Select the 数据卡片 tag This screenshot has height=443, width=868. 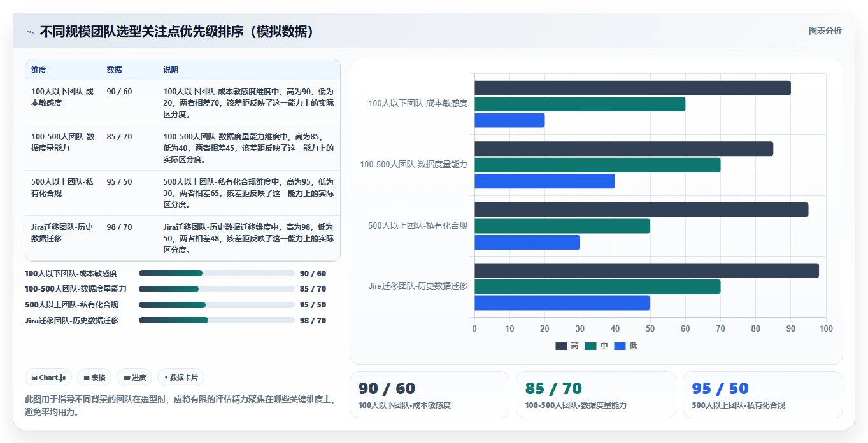click(x=181, y=377)
